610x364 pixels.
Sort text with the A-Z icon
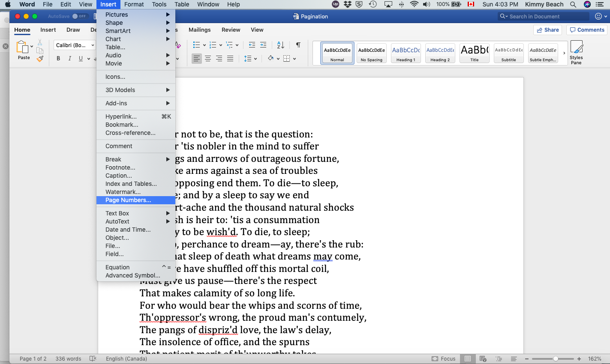coord(281,45)
